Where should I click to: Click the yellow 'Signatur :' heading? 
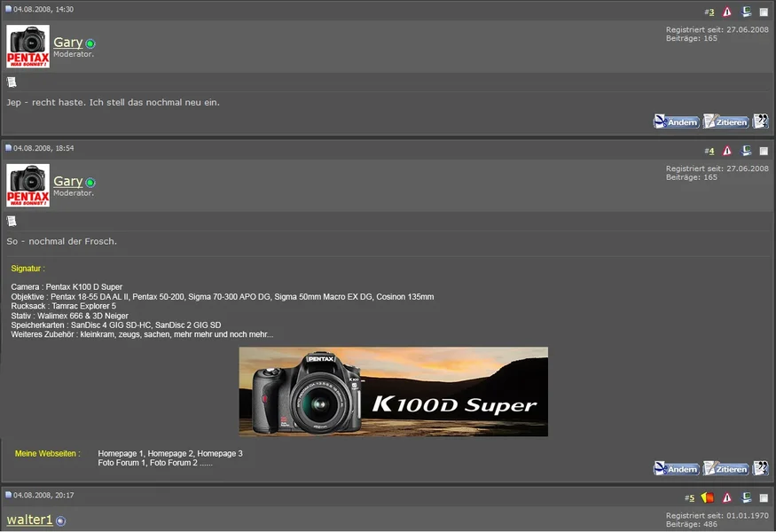click(27, 269)
